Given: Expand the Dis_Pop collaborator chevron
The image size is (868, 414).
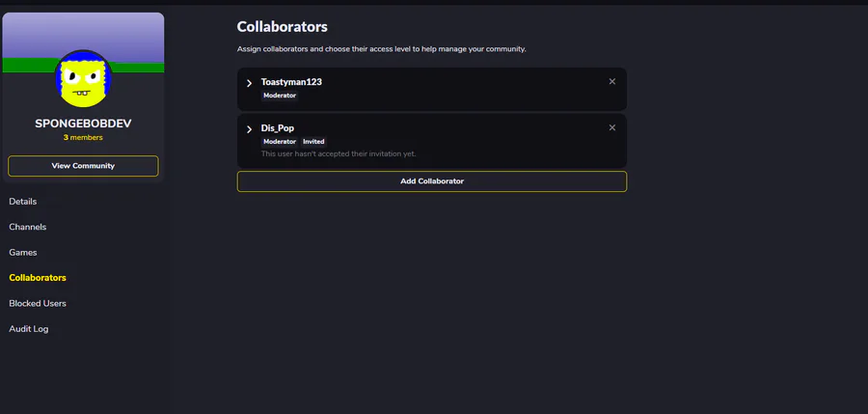Looking at the screenshot, I should 249,129.
